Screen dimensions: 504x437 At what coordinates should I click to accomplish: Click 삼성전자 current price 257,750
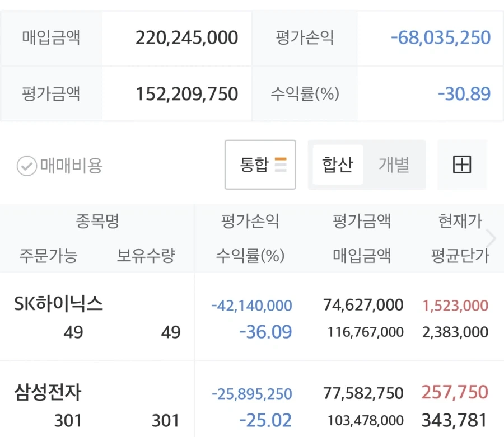(x=455, y=392)
